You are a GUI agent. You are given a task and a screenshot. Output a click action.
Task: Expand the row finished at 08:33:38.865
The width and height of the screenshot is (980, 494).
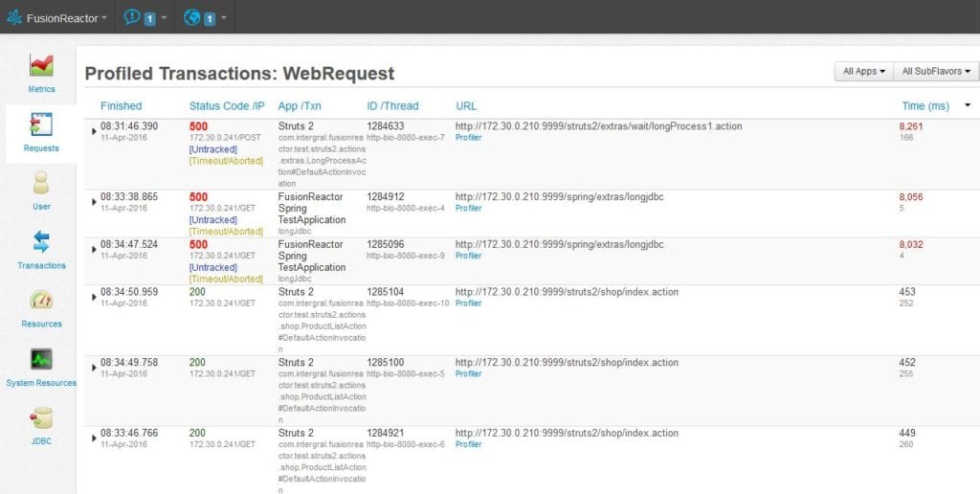click(x=95, y=202)
